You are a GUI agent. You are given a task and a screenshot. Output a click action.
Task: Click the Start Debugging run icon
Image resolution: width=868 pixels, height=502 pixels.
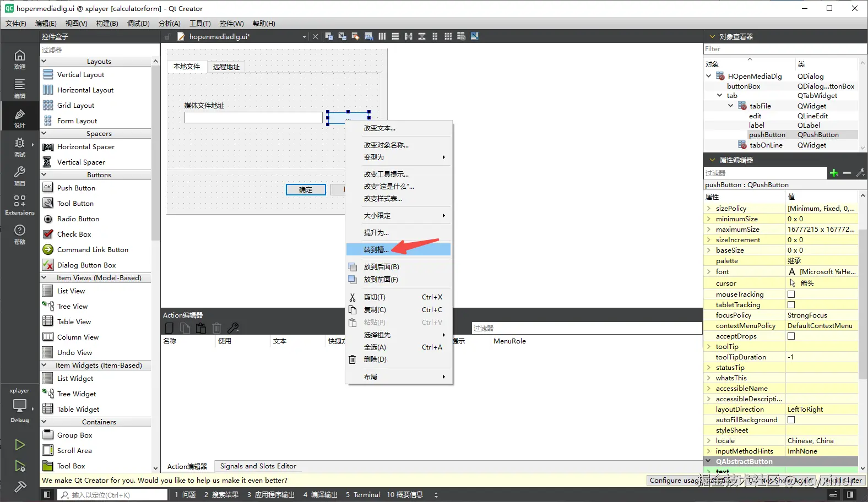tap(20, 466)
